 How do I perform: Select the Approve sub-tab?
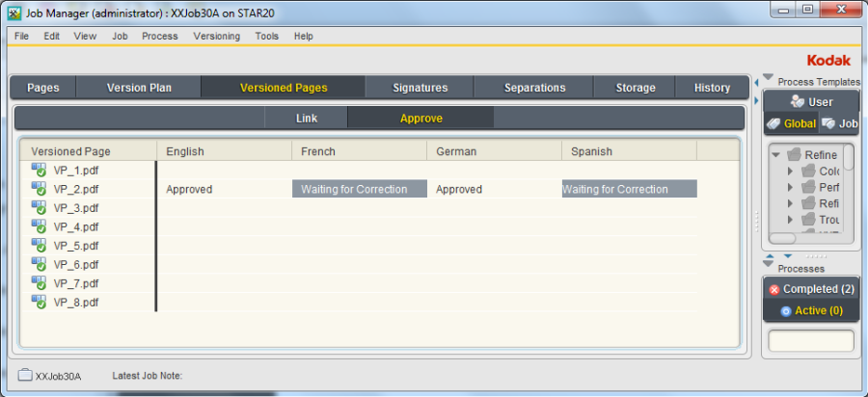(421, 119)
